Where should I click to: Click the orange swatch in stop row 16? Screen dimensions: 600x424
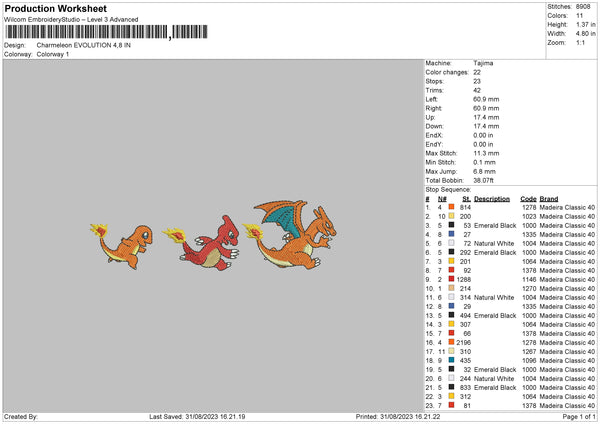(x=452, y=342)
